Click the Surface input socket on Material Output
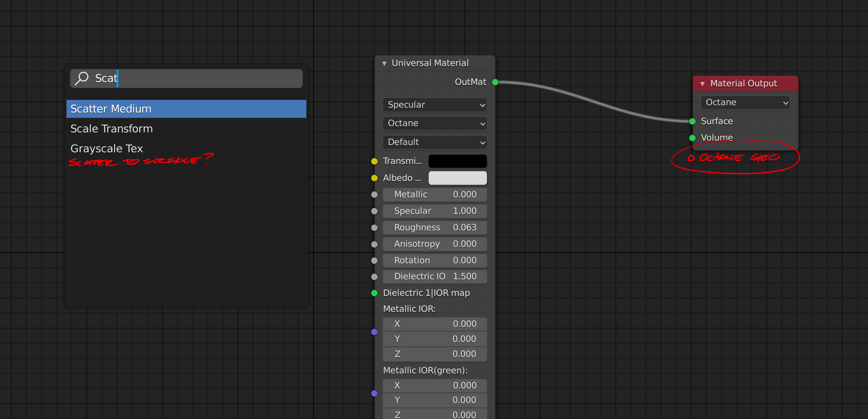Screen dimensions: 868x419 click(693, 121)
